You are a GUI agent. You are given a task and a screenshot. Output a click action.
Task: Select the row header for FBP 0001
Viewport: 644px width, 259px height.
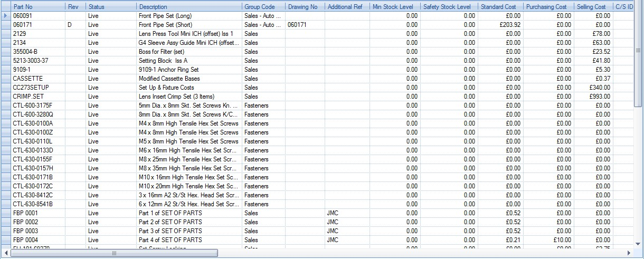(5, 213)
